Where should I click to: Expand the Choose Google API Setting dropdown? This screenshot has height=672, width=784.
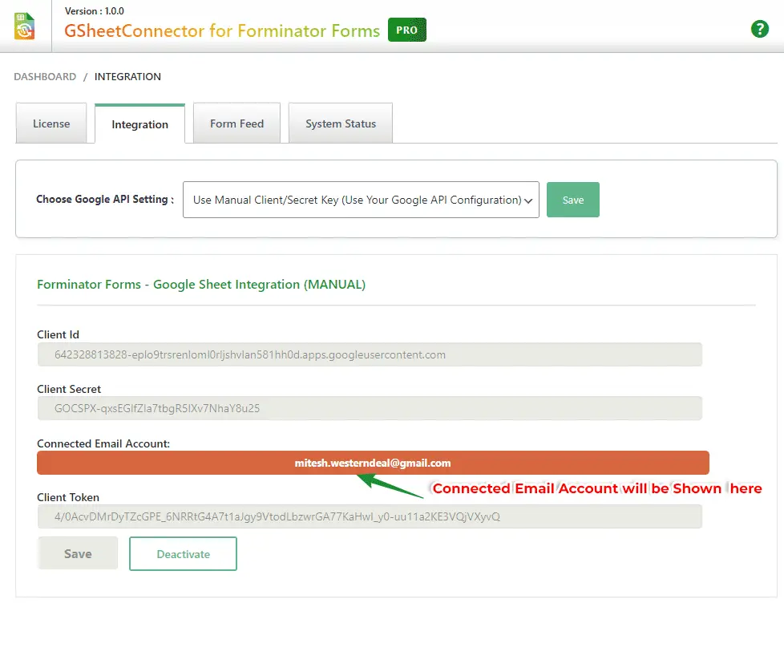point(361,200)
